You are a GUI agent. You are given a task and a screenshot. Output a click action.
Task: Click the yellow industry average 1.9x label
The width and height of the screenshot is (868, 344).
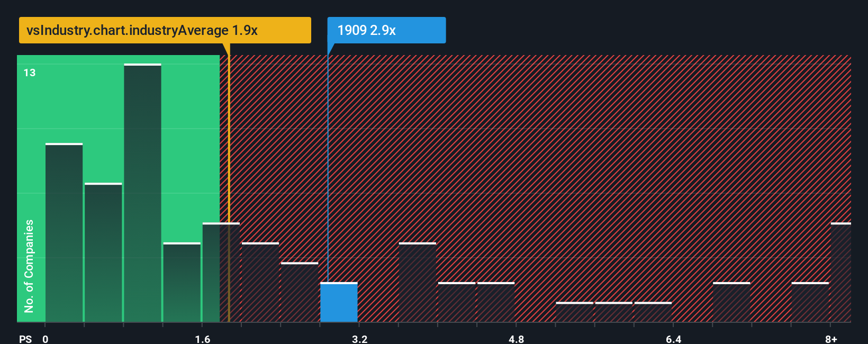(x=165, y=30)
